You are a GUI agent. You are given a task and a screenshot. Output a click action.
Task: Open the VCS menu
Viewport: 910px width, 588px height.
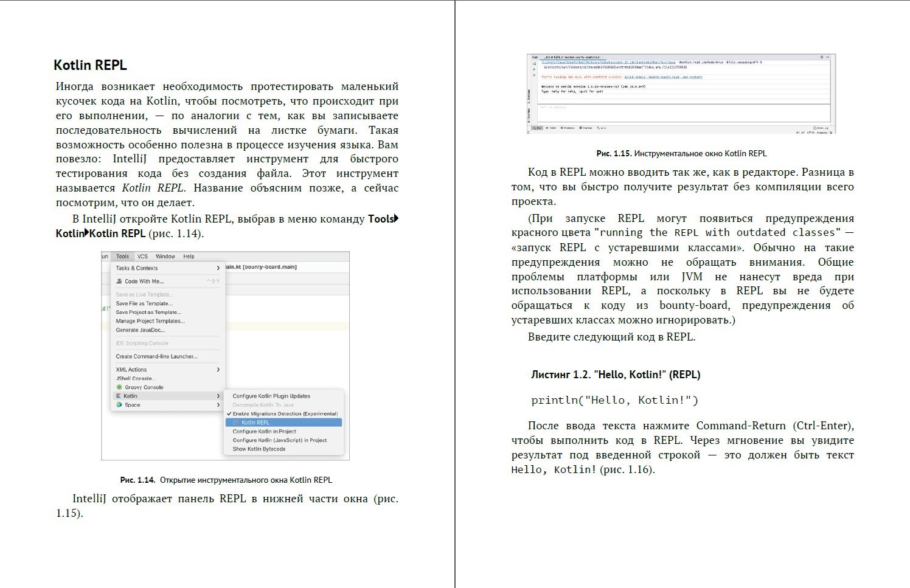point(142,257)
